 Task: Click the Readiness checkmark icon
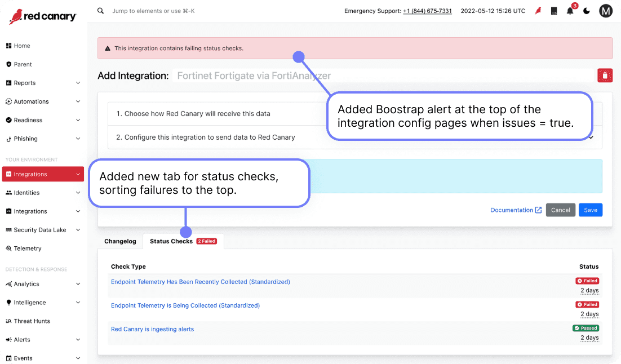(8, 120)
